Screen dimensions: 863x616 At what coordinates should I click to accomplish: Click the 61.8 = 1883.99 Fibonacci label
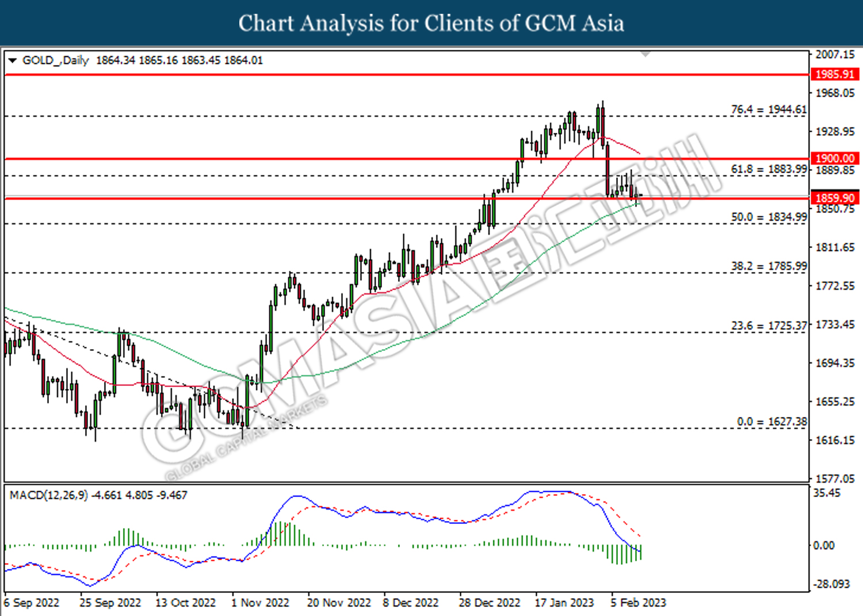coord(769,169)
